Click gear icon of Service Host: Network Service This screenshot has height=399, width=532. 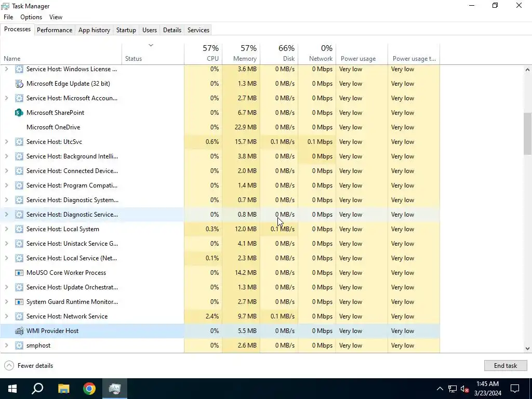coord(19,316)
